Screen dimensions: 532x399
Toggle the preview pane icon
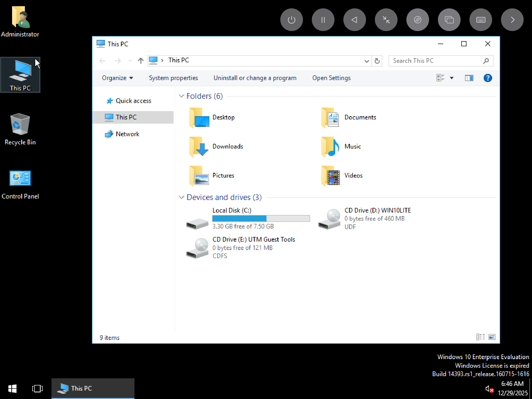click(x=469, y=78)
